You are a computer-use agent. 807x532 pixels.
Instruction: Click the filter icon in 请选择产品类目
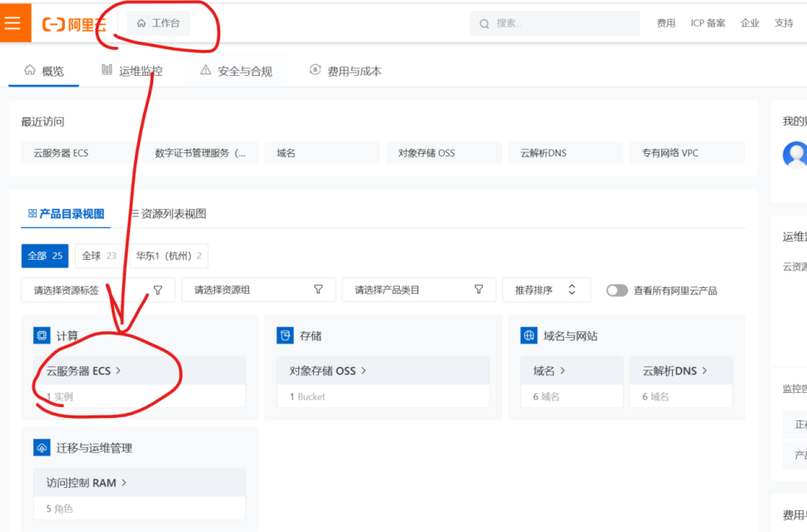479,290
